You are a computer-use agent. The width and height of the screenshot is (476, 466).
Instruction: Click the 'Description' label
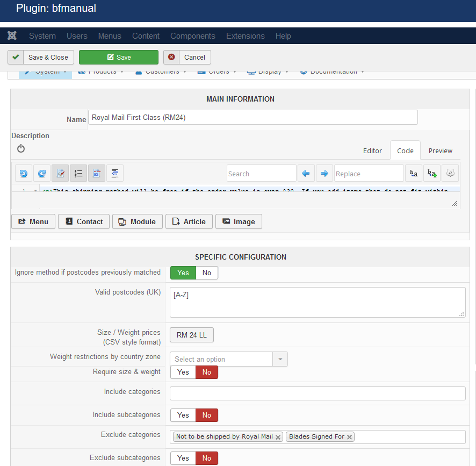[x=31, y=135]
